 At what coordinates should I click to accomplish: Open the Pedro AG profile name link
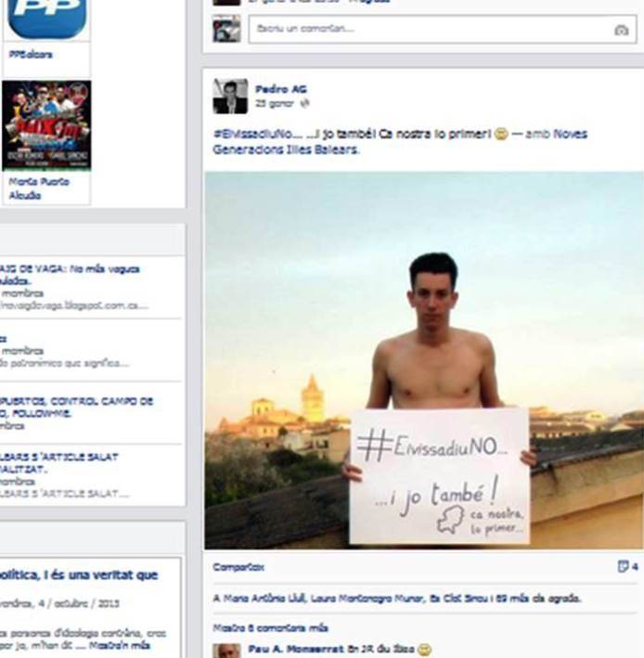(281, 89)
